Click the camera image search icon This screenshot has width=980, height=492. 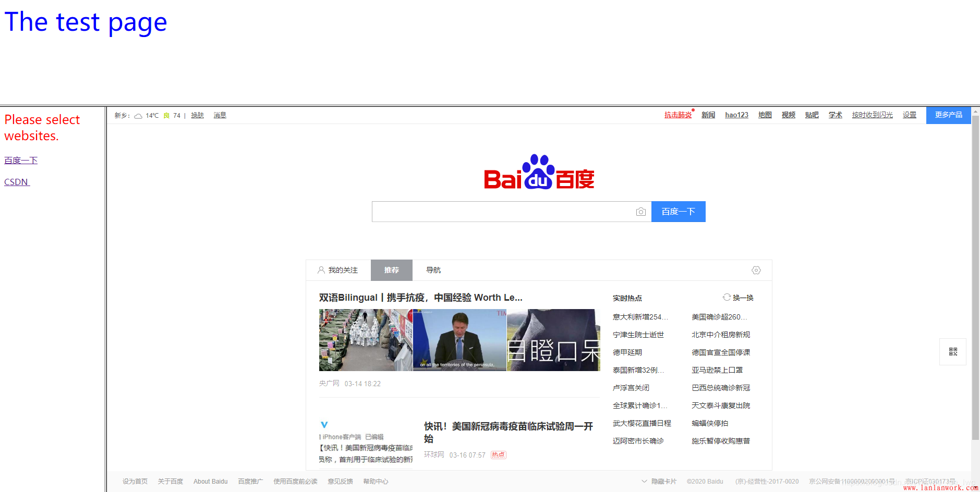pos(640,212)
